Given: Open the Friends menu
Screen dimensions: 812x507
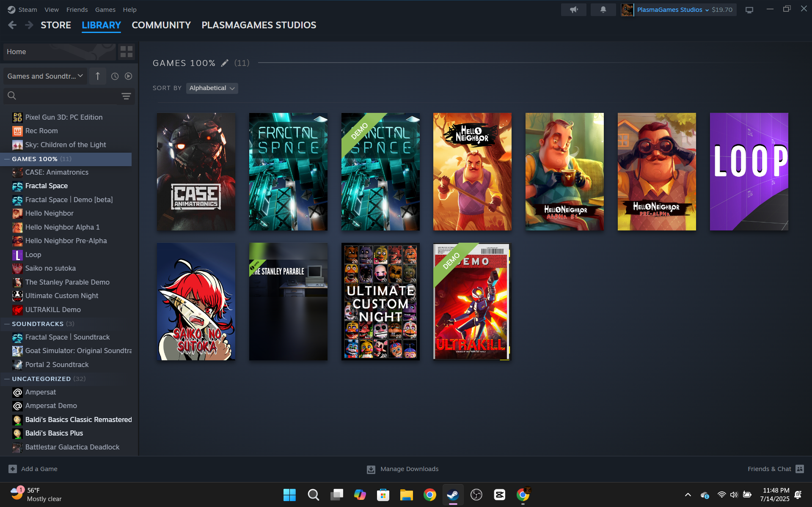Looking at the screenshot, I should (x=77, y=10).
